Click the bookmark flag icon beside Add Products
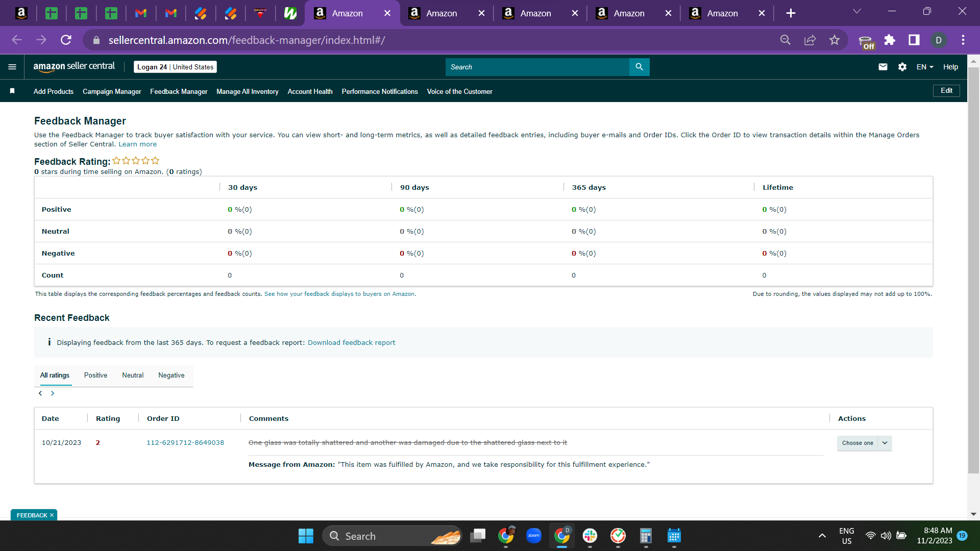Image resolution: width=980 pixels, height=551 pixels. tap(12, 91)
